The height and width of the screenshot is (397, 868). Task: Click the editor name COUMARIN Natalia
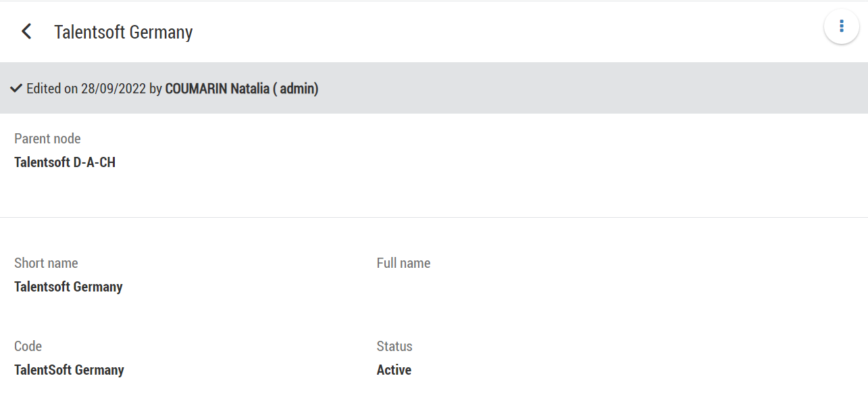(218, 89)
